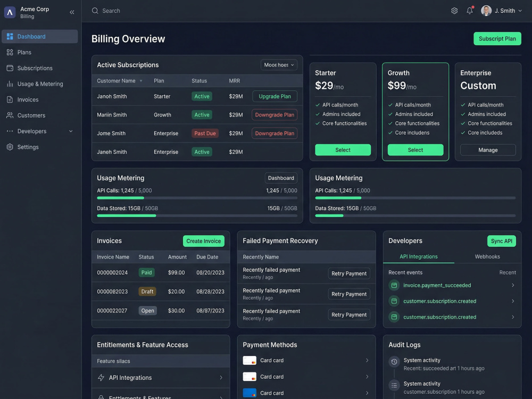
Task: Click the Usage & Metering chart icon
Action: [x=10, y=84]
